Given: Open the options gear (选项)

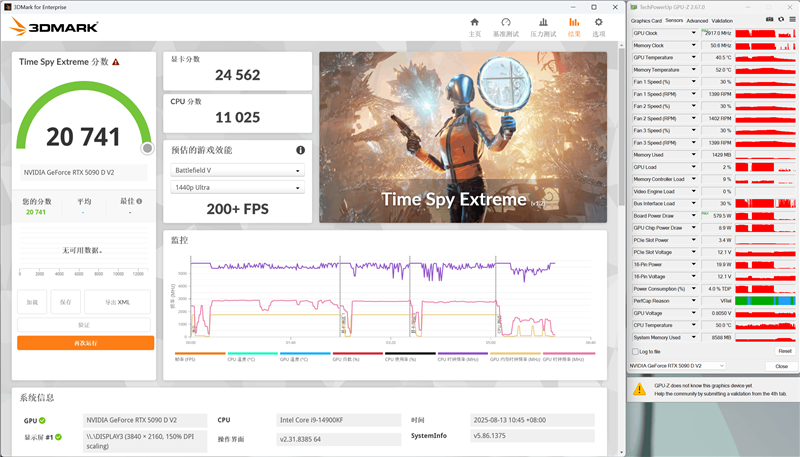Looking at the screenshot, I should tap(598, 27).
